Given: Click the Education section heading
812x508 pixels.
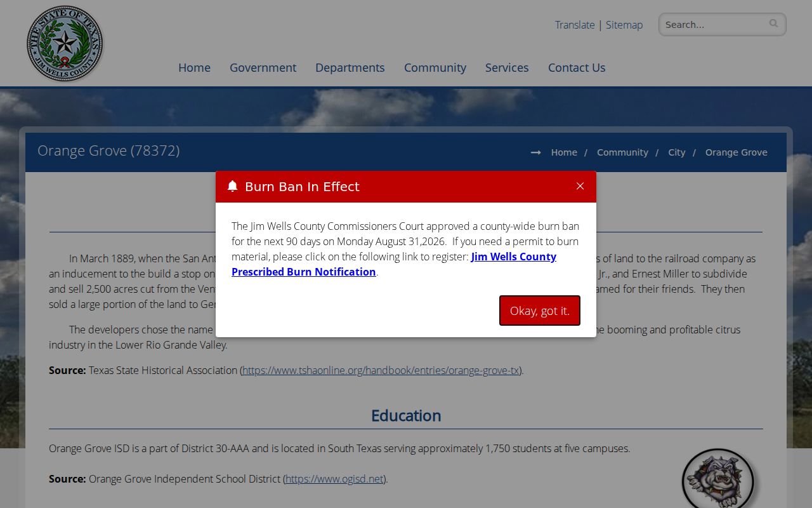Looking at the screenshot, I should pos(406,415).
